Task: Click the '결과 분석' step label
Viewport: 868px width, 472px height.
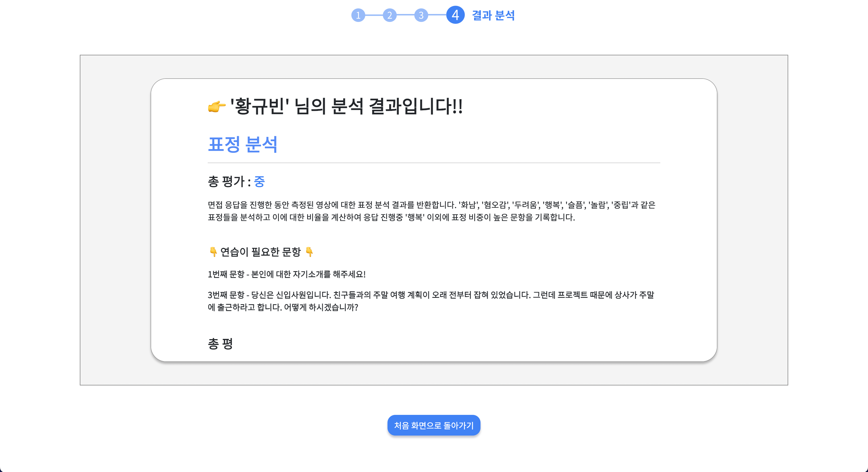Action: coord(493,15)
